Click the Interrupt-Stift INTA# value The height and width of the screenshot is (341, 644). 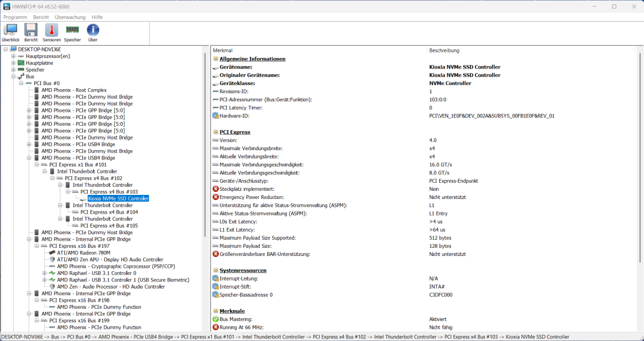437,287
